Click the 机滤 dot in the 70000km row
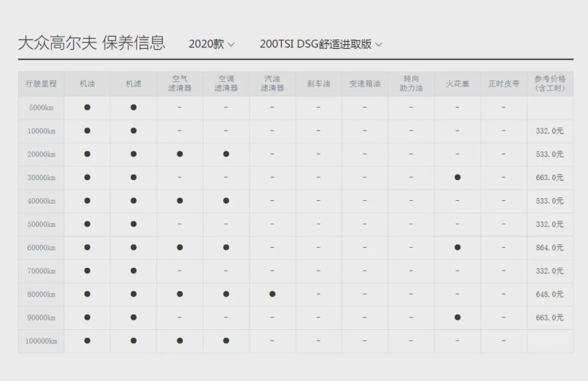The height and width of the screenshot is (381, 588). pyautogui.click(x=133, y=271)
